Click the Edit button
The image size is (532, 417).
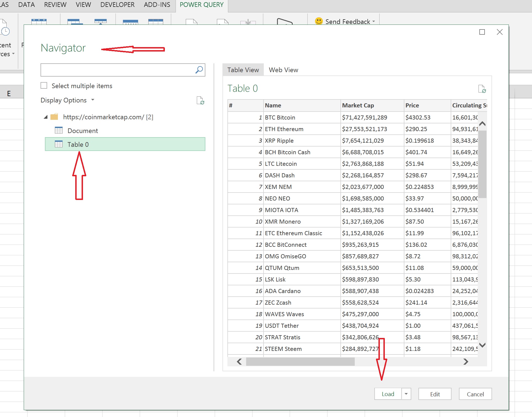(435, 394)
